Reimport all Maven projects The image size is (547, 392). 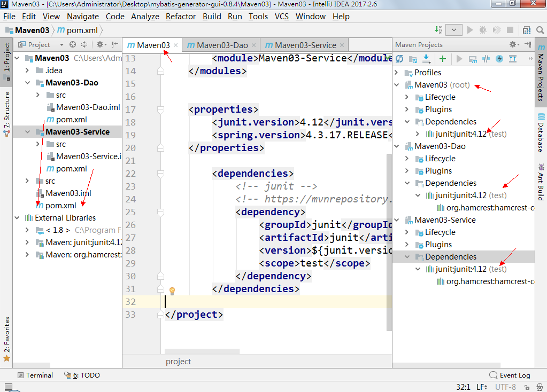(x=399, y=59)
